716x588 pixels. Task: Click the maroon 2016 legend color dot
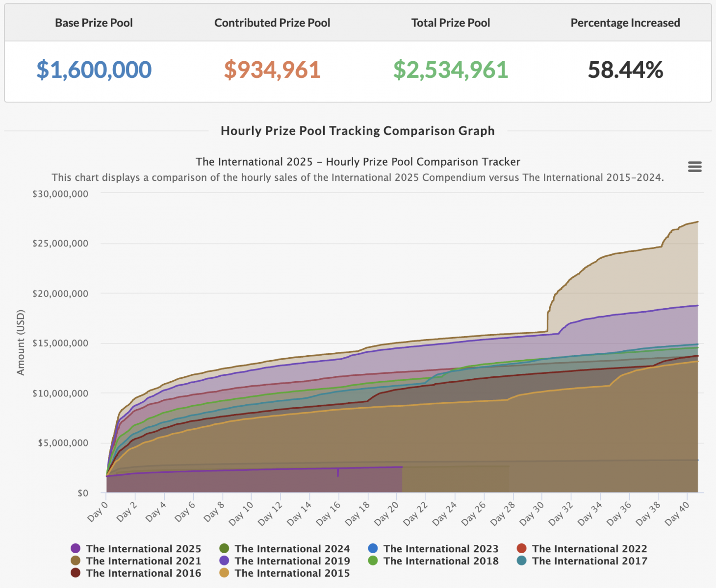click(x=76, y=573)
